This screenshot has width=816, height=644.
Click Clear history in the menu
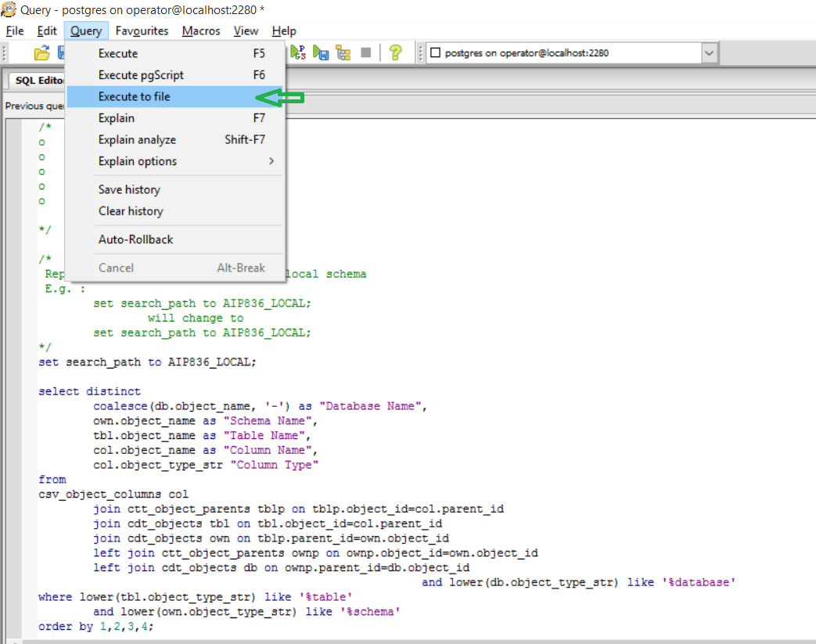click(131, 211)
